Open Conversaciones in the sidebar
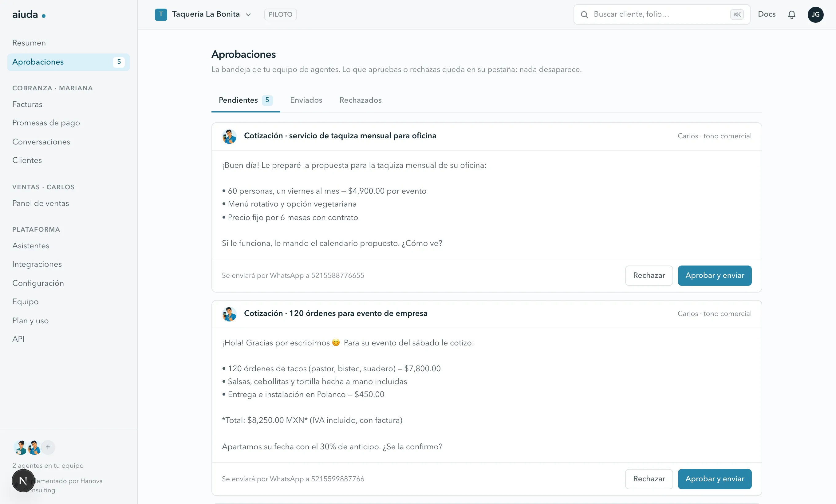Viewport: 836px width, 504px height. tap(69, 142)
